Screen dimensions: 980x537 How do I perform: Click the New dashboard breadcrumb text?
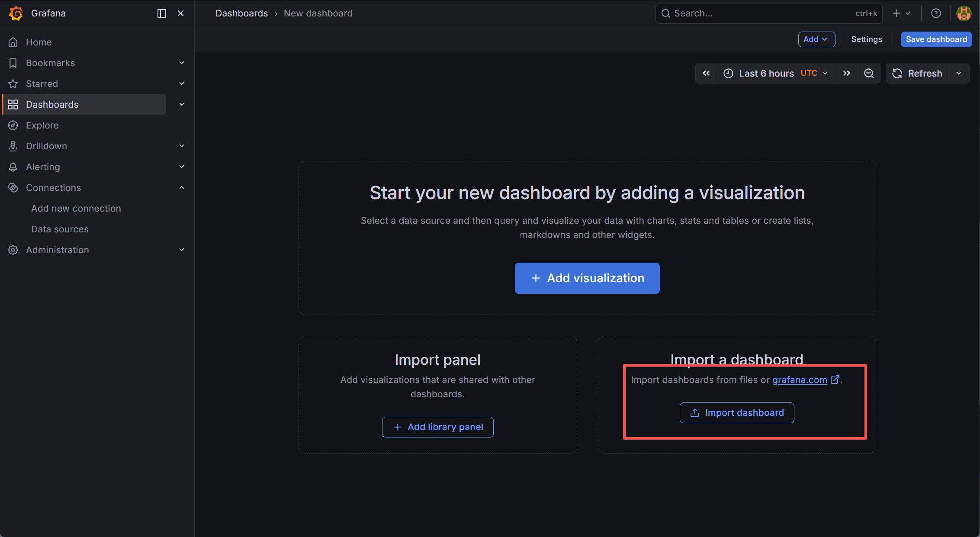(318, 13)
